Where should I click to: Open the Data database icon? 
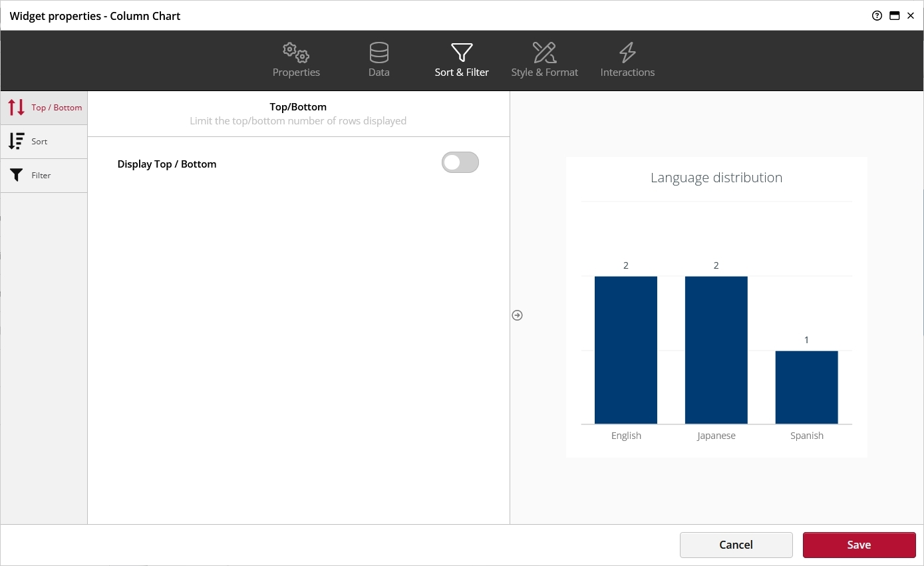pyautogui.click(x=379, y=53)
